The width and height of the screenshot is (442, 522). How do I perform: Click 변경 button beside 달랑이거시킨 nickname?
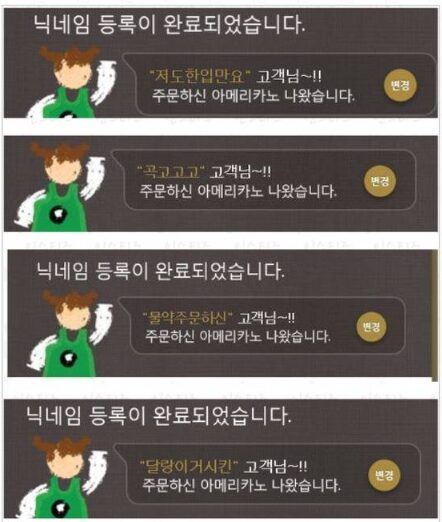(384, 475)
